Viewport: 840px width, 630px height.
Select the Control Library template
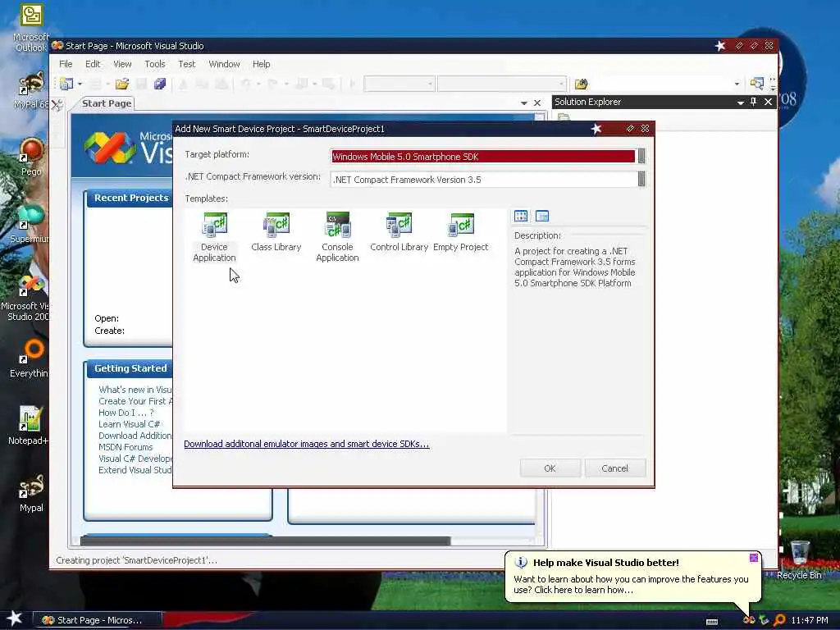(399, 232)
